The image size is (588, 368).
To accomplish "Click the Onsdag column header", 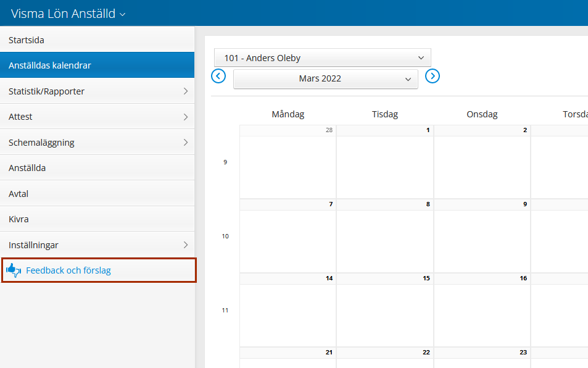I will [x=482, y=114].
